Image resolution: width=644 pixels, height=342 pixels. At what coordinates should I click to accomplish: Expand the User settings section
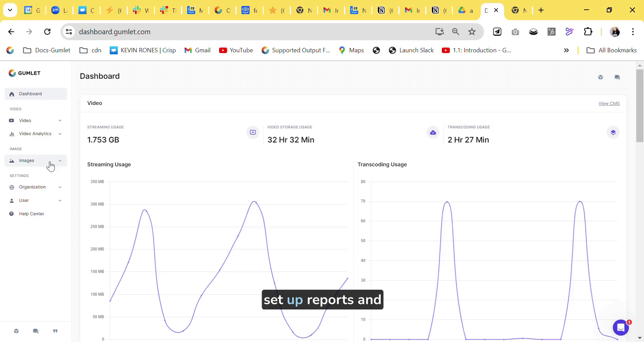36,201
